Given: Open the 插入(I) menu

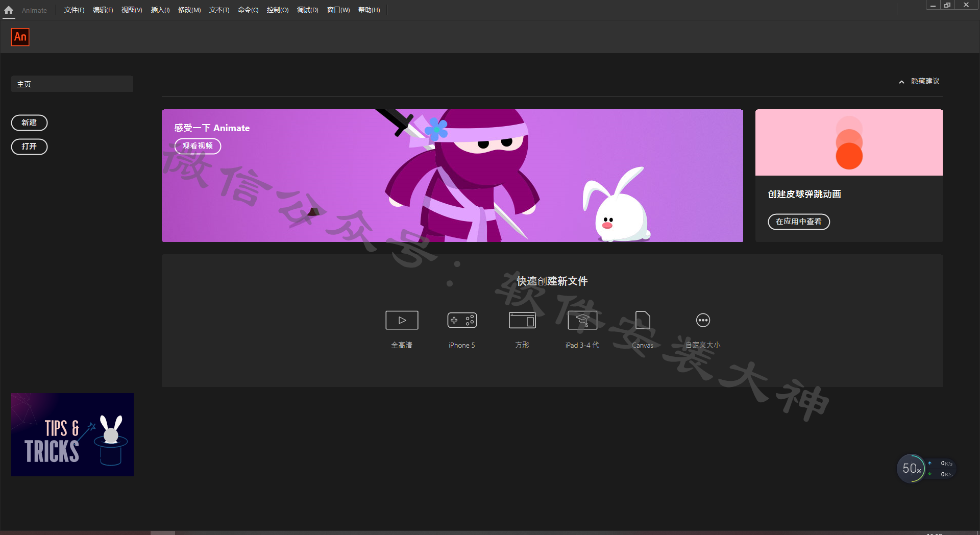Looking at the screenshot, I should pos(160,10).
